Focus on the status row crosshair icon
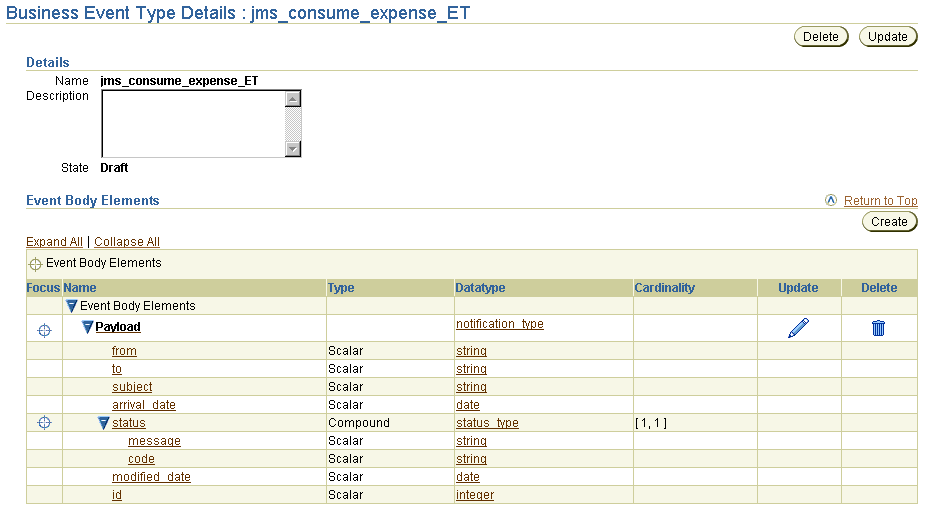The image size is (926, 509). pos(44,423)
